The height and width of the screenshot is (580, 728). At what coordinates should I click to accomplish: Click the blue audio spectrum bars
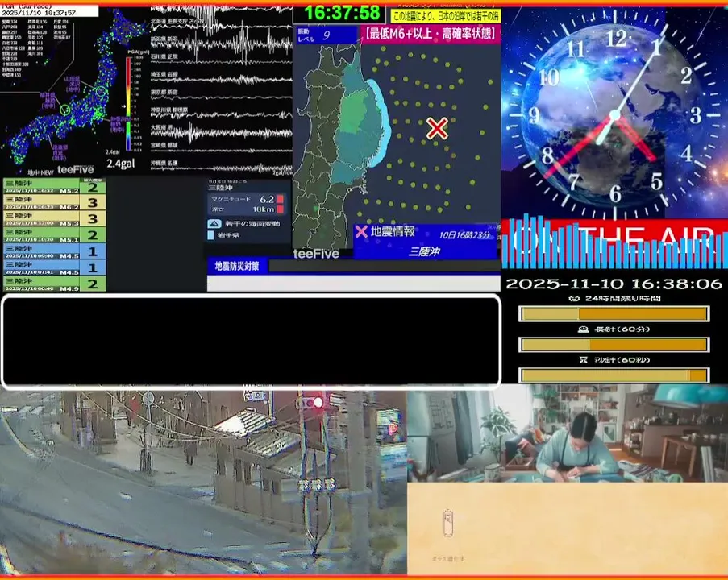(x=614, y=242)
